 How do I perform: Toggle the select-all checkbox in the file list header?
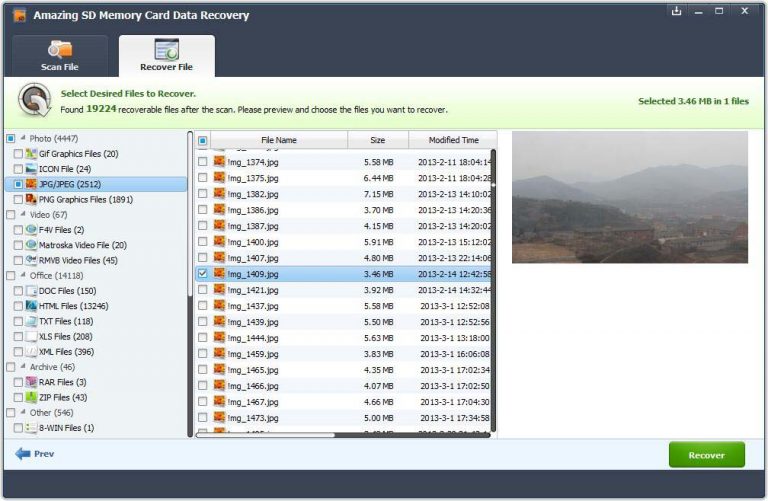tap(202, 141)
